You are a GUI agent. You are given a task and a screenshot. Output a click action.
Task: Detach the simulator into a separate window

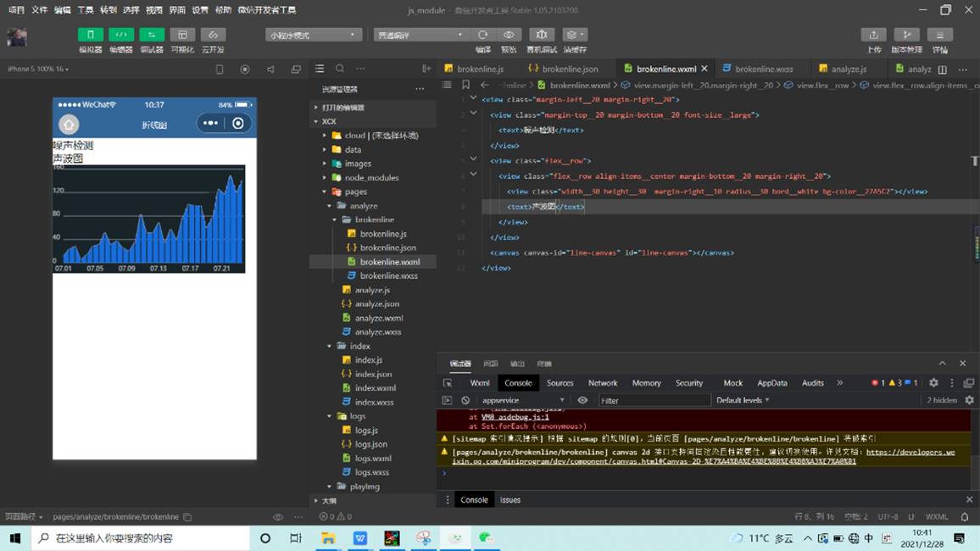click(x=296, y=70)
